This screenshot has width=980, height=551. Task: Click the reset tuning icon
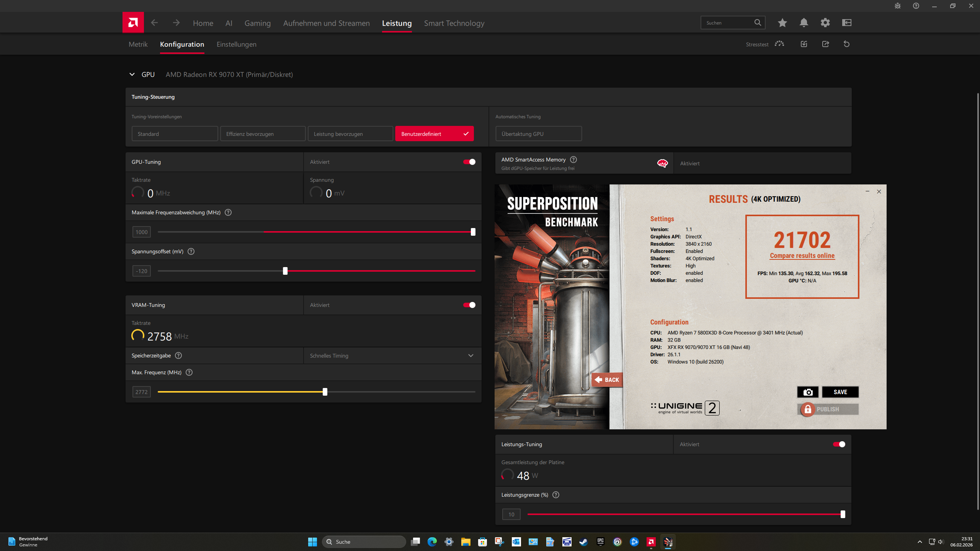click(846, 44)
